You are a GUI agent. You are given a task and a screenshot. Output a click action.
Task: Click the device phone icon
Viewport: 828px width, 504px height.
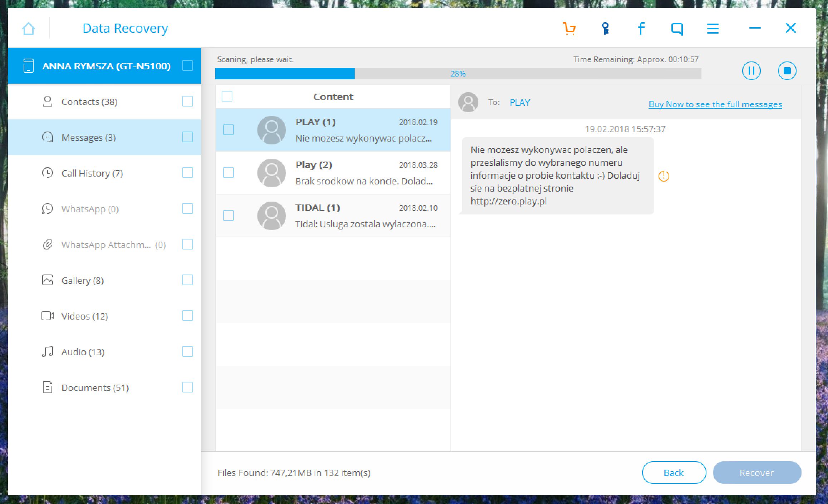coord(29,66)
